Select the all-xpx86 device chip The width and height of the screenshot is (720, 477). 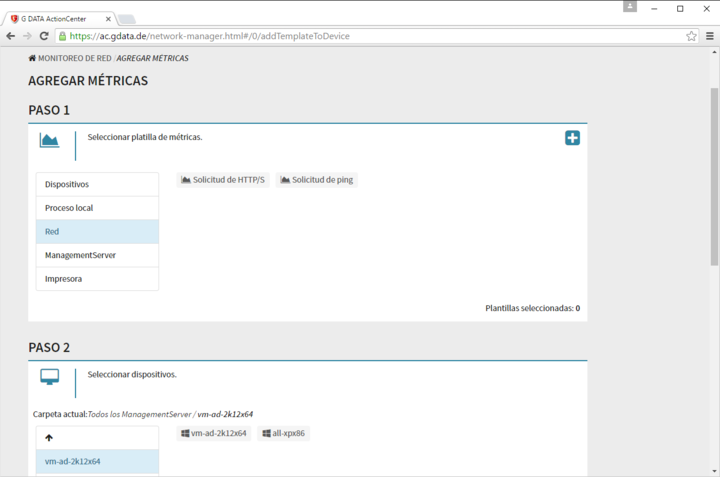(284, 433)
